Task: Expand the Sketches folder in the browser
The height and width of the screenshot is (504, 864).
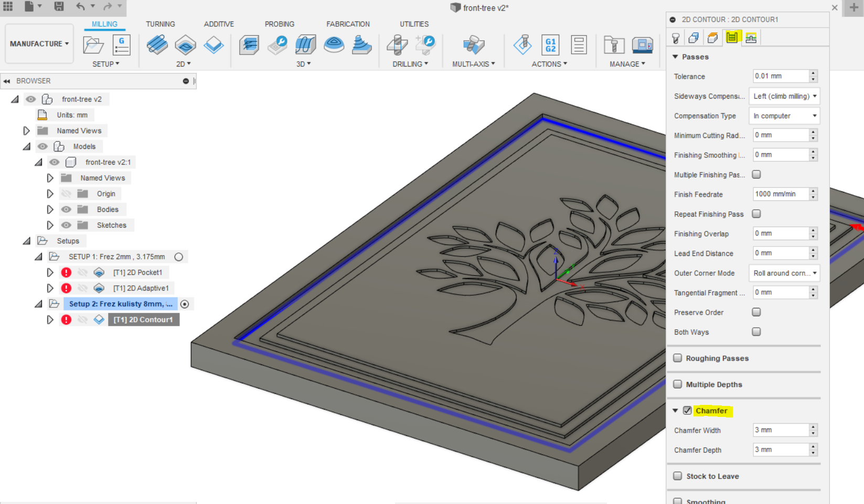Action: [x=50, y=225]
